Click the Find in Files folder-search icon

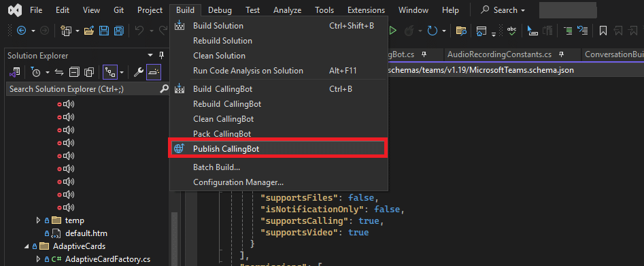coord(462,31)
